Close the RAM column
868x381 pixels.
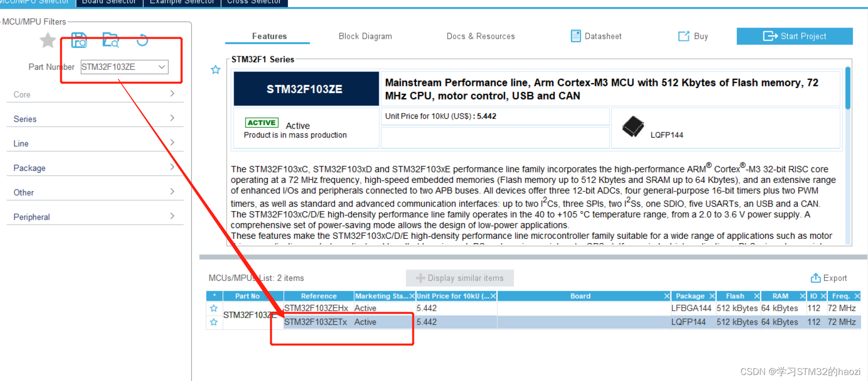click(x=803, y=296)
